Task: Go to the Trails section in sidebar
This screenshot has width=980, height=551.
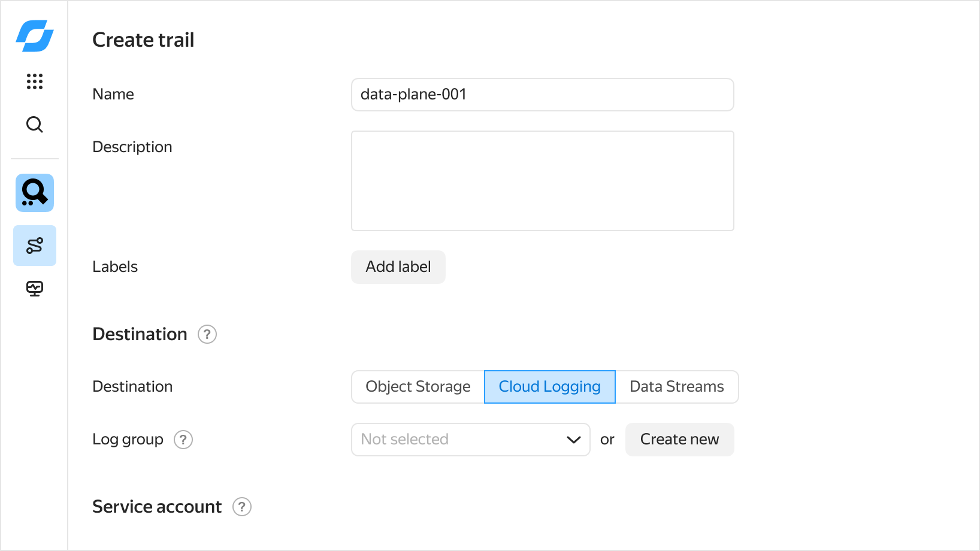Action: pyautogui.click(x=35, y=246)
